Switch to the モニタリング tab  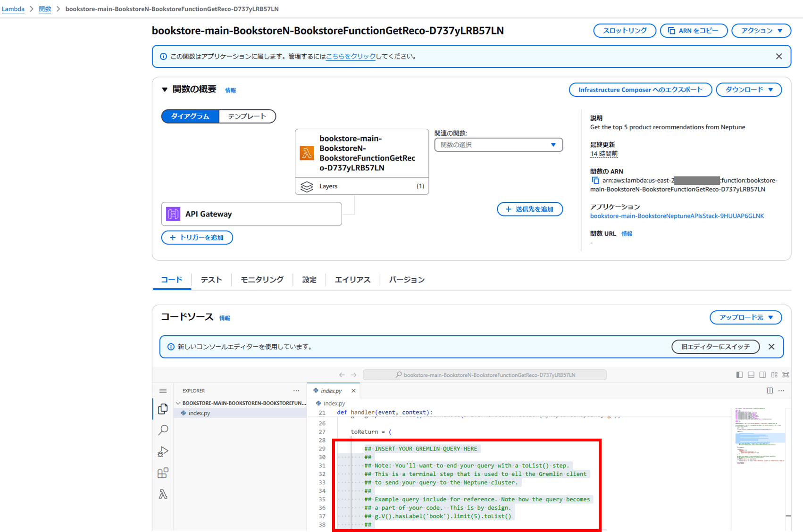pos(262,280)
